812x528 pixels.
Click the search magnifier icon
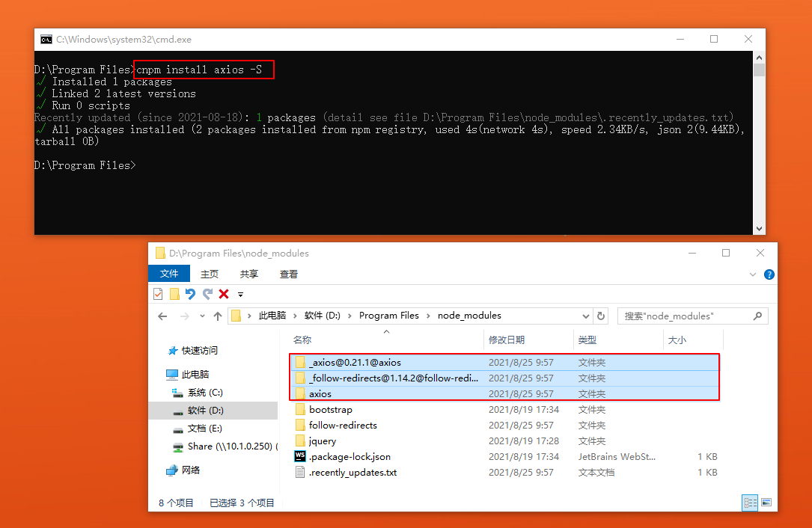click(x=757, y=316)
